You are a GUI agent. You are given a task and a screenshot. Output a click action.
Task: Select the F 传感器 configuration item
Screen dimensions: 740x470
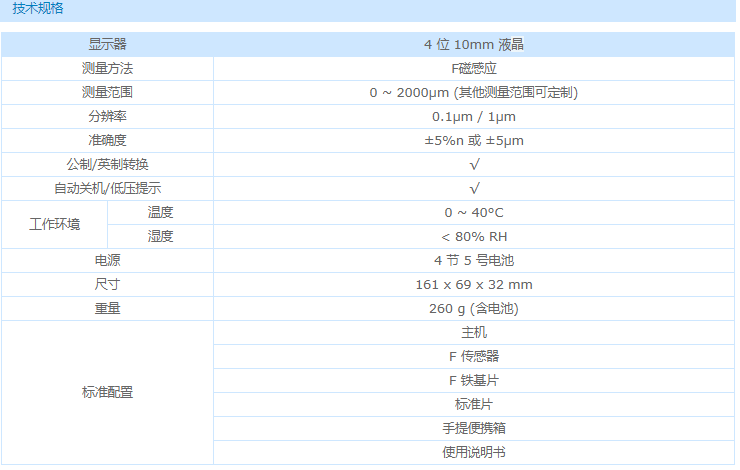(x=474, y=356)
